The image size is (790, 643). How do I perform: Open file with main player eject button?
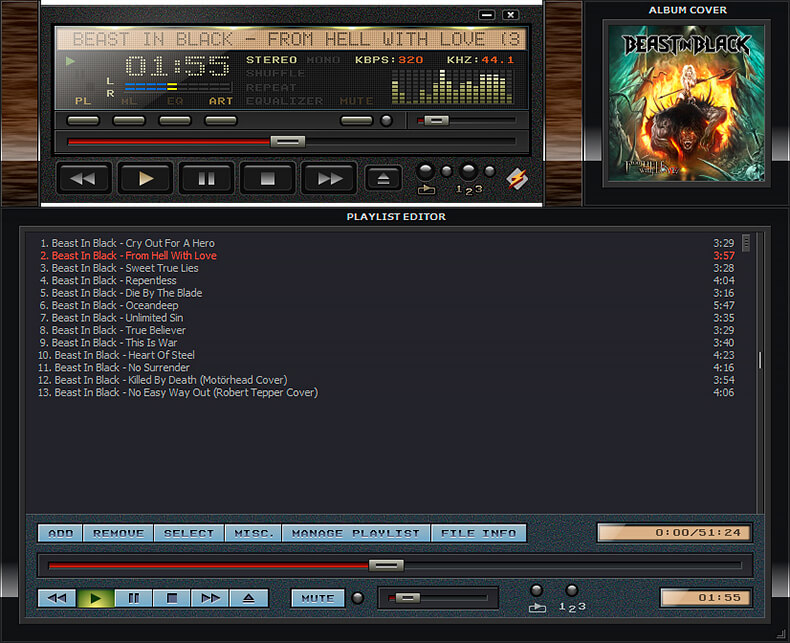pos(383,178)
